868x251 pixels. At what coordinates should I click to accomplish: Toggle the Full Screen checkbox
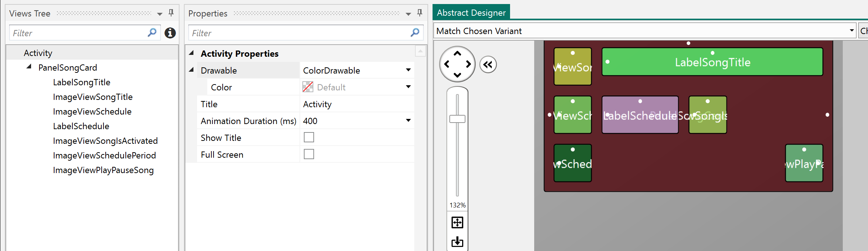[309, 154]
